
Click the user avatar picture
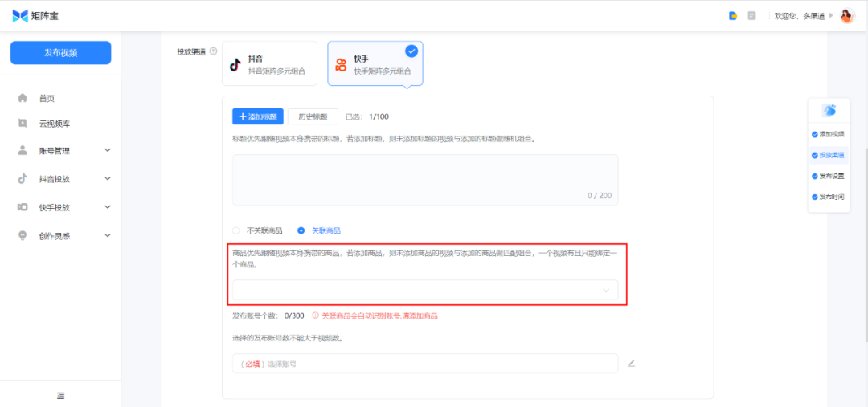coord(848,16)
